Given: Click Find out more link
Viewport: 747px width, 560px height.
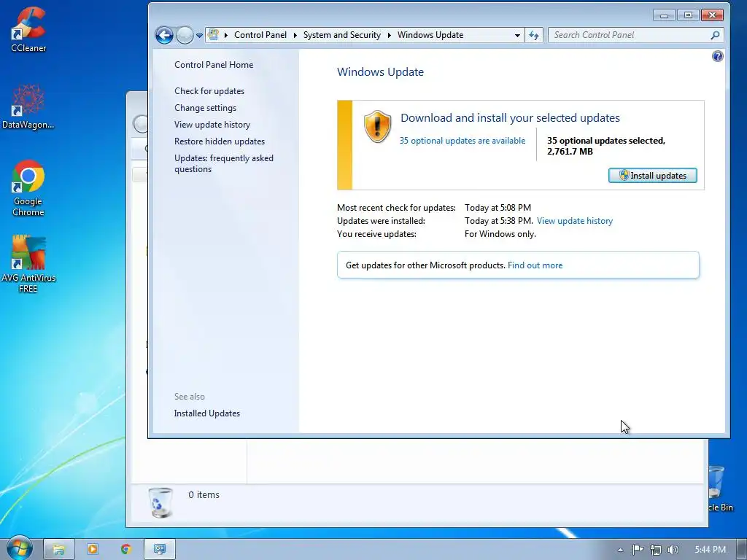Looking at the screenshot, I should 535,265.
